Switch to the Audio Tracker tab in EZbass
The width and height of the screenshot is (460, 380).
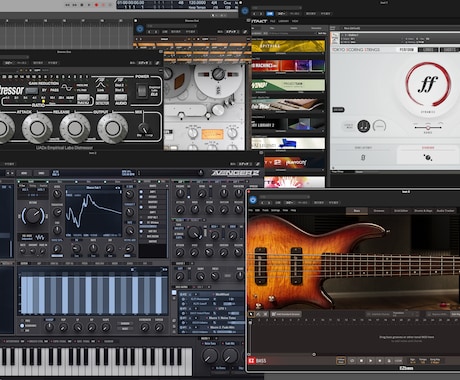[x=445, y=211]
